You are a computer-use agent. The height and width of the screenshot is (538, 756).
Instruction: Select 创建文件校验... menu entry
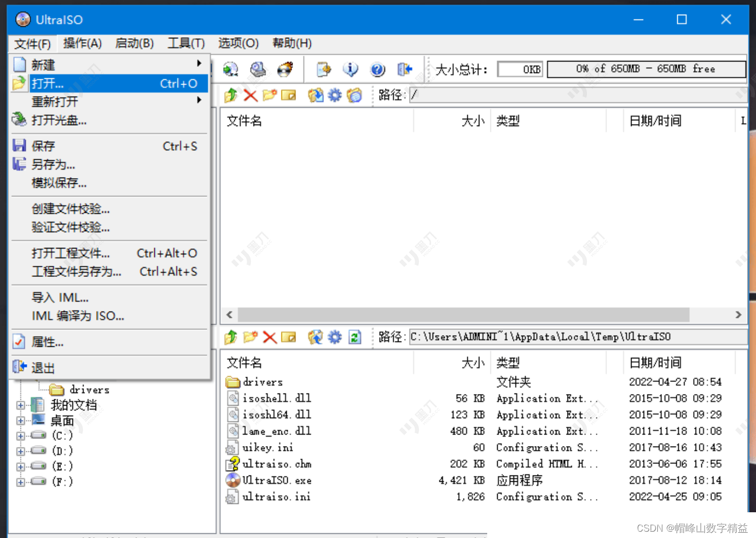109,209
